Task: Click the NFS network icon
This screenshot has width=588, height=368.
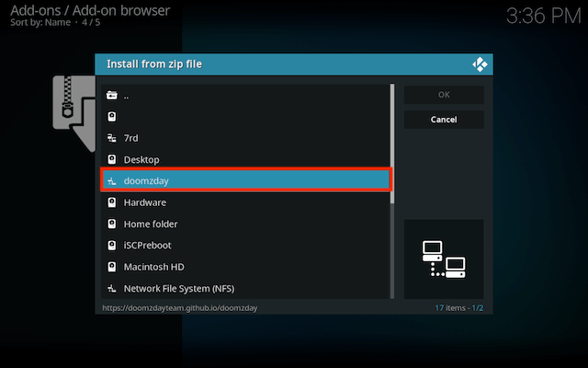Action: click(112, 288)
